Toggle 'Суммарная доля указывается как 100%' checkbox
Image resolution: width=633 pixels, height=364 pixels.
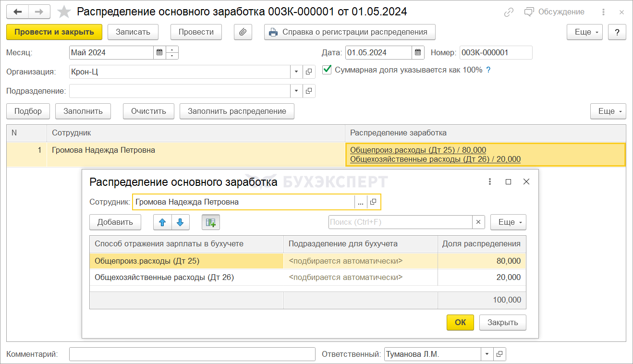click(x=327, y=70)
